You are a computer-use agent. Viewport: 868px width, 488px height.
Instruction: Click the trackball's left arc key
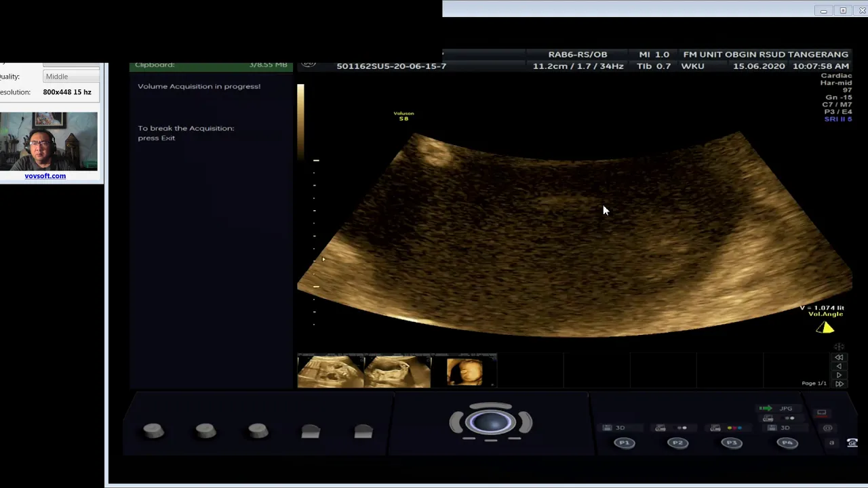click(x=456, y=423)
